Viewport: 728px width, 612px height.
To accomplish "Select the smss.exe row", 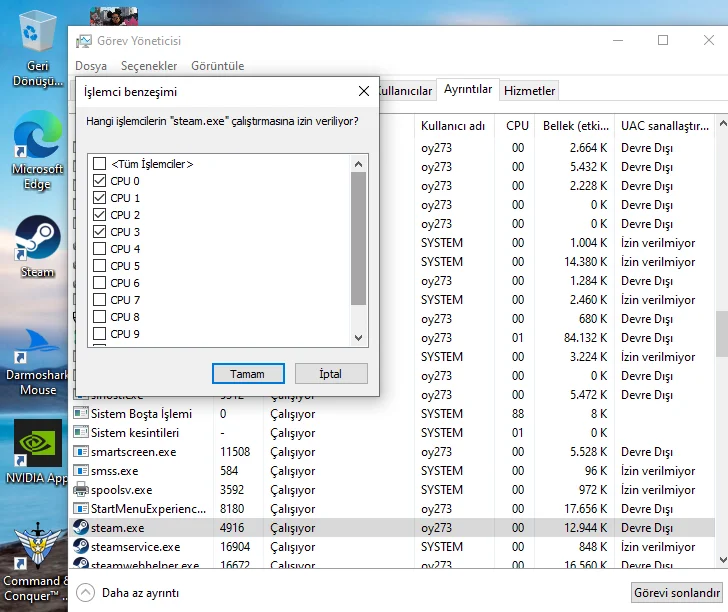I will [x=391, y=470].
